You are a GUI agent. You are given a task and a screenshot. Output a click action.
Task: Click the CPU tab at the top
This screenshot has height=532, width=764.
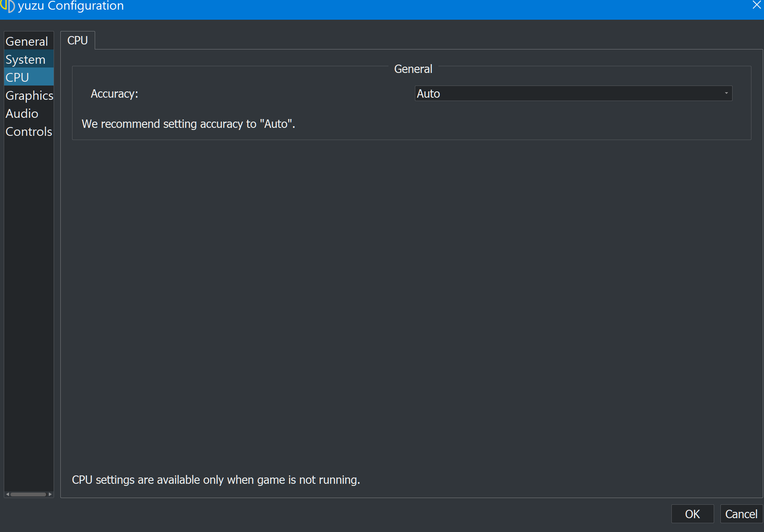pos(78,40)
